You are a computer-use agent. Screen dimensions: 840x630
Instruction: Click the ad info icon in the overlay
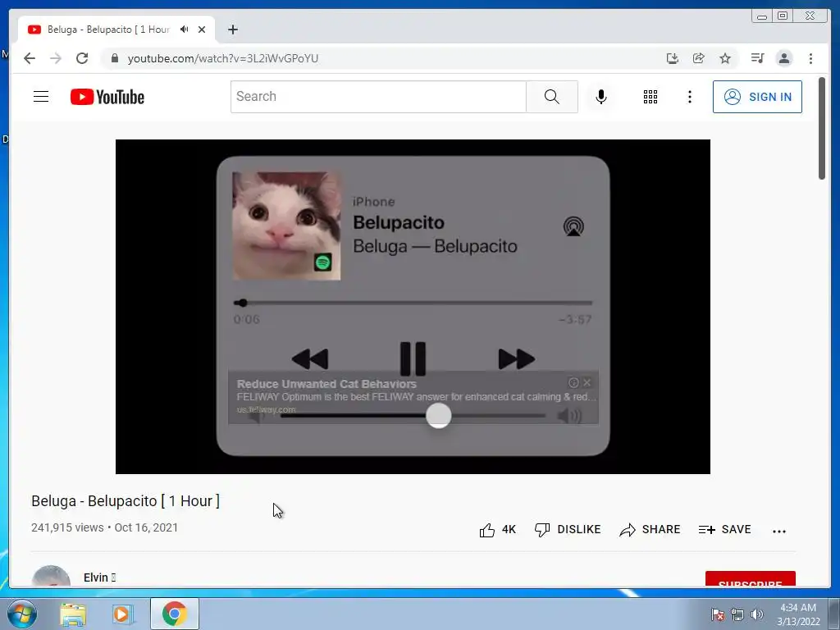[x=573, y=382]
